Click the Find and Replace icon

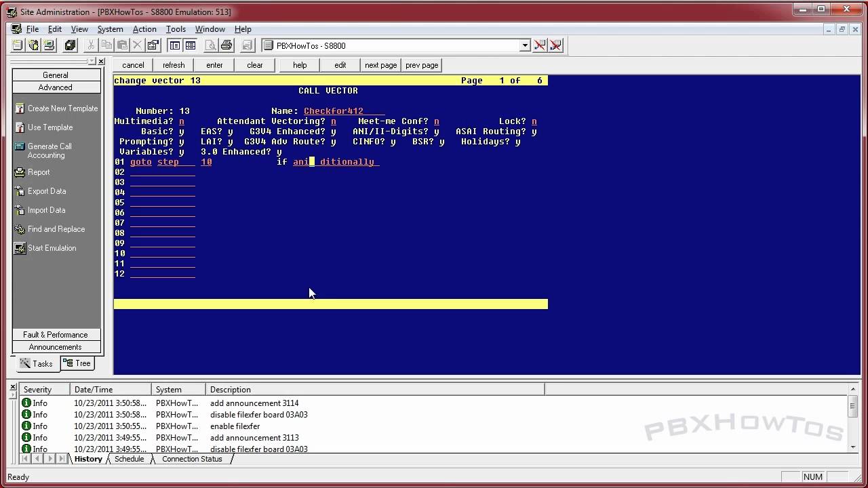20,229
